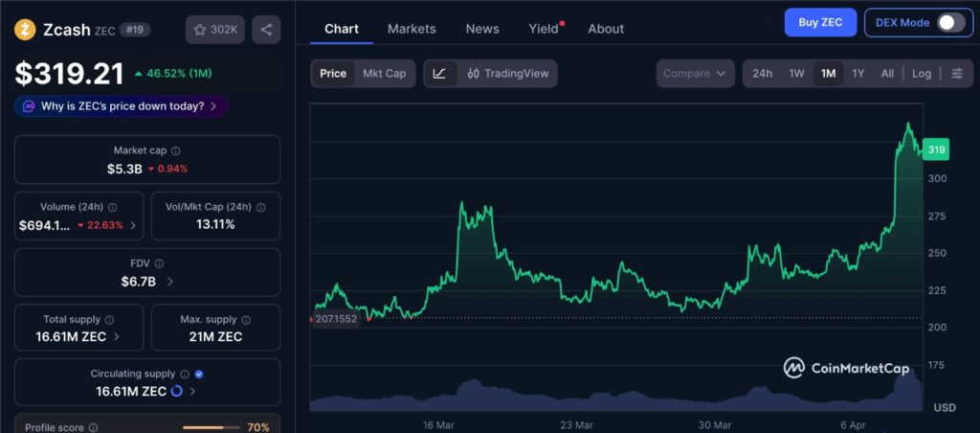Expand the FDV details chevron

pyautogui.click(x=170, y=282)
